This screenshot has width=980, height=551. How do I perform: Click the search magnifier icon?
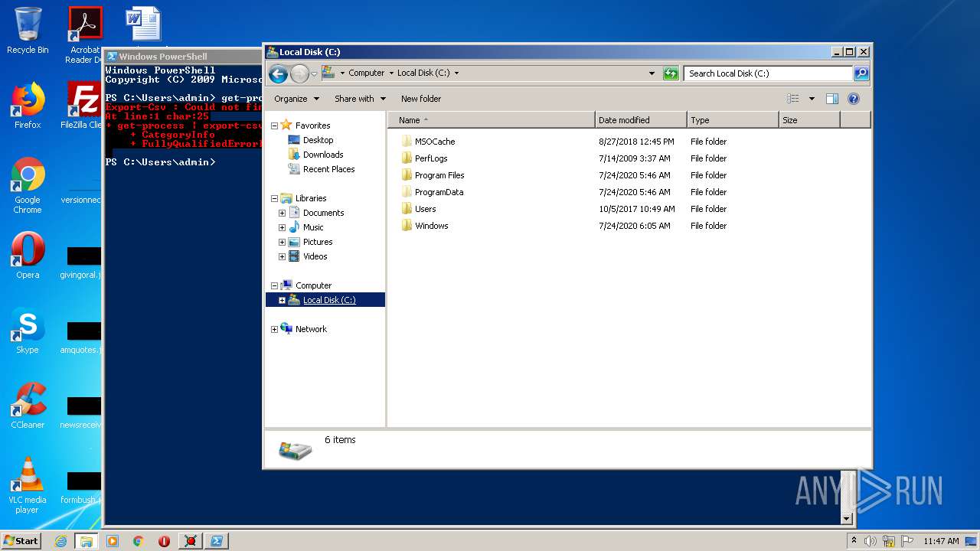[861, 73]
